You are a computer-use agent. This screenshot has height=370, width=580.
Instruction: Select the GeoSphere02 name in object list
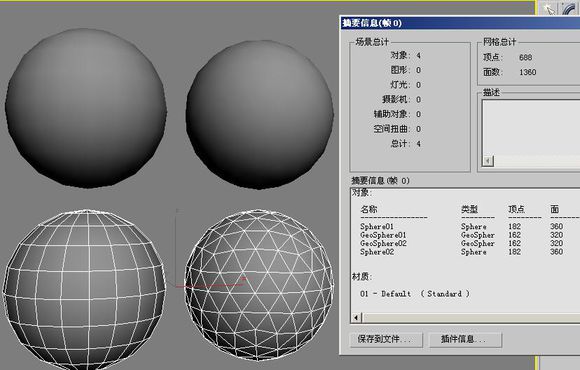coord(383,243)
